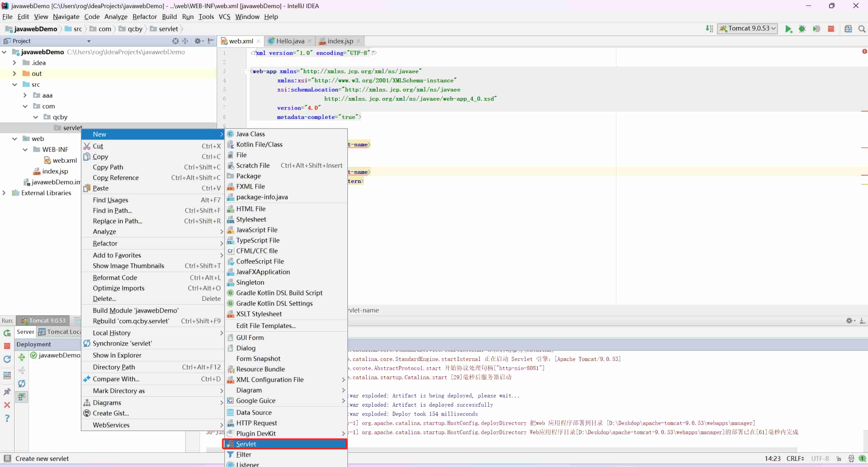Open the Refactor menu in menu bar
Image resolution: width=868 pixels, height=467 pixels.
[144, 17]
